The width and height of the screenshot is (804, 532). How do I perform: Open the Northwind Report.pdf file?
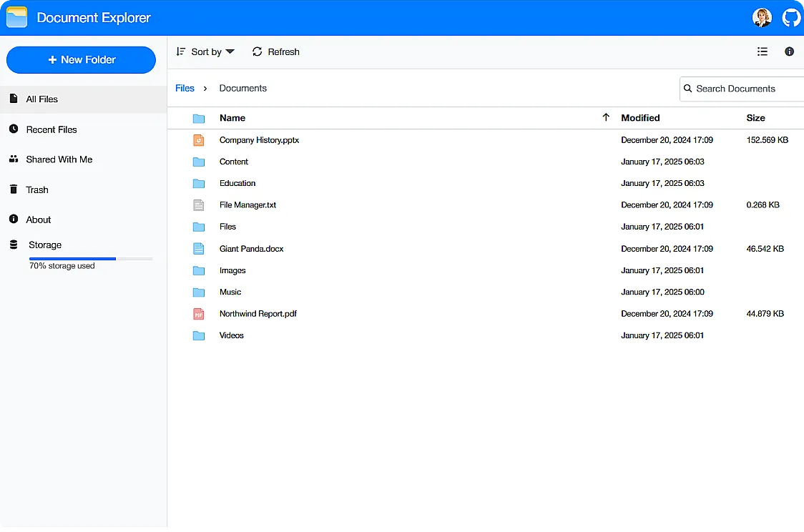[258, 313]
